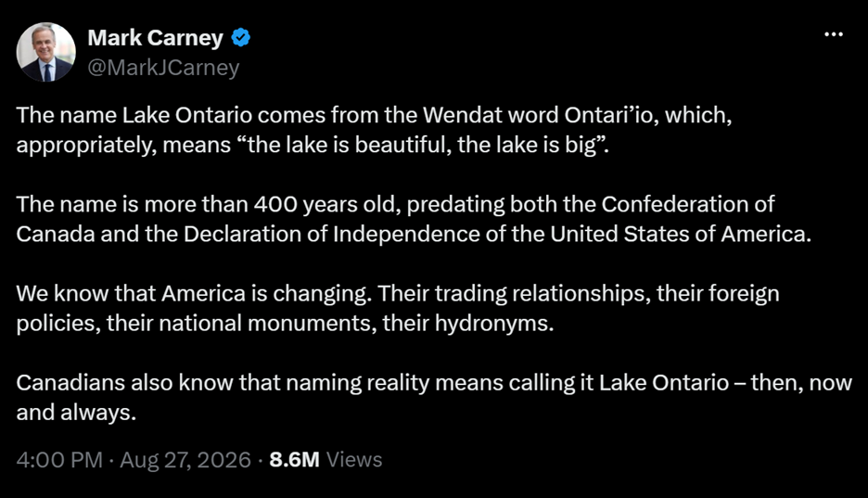Image resolution: width=868 pixels, height=498 pixels.
Task: Click the phrase national monuments
Action: (x=264, y=323)
